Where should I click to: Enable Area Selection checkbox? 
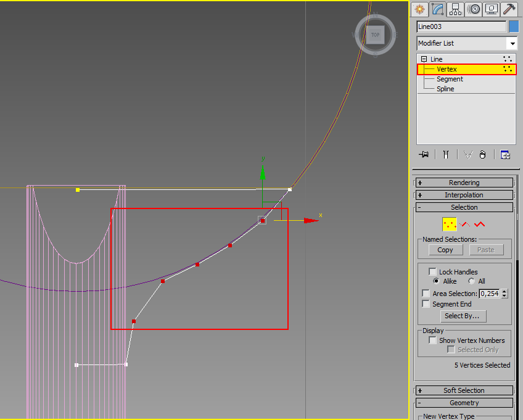426,293
